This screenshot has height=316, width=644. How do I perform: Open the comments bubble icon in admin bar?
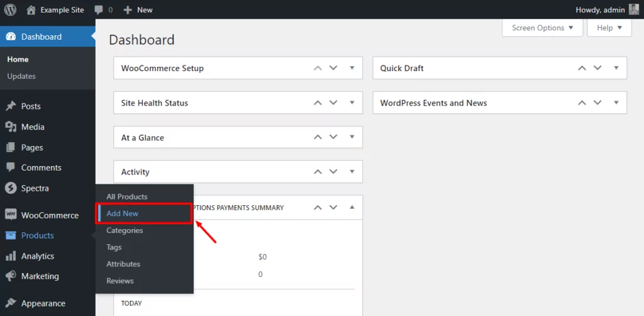coord(98,9)
